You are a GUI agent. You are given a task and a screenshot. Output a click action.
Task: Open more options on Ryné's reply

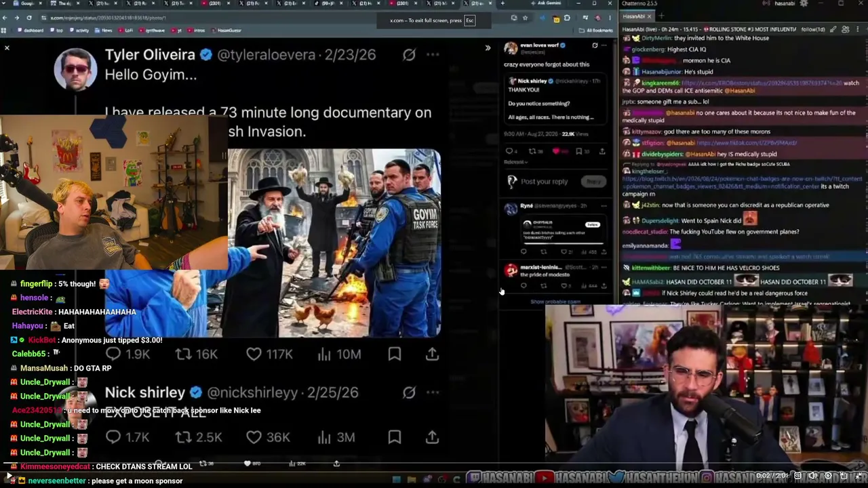tap(604, 206)
